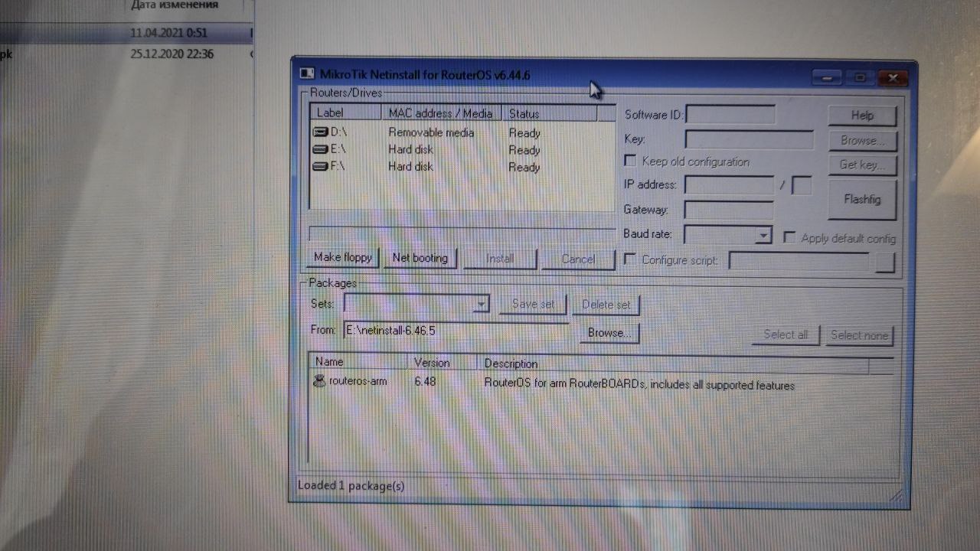Click the drives Status column header

(549, 113)
